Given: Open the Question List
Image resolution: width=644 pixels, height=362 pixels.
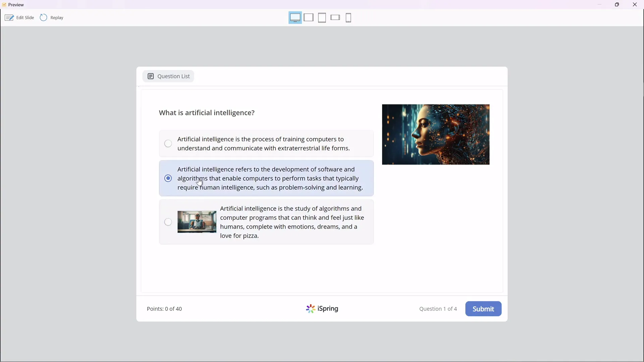Looking at the screenshot, I should click(x=168, y=76).
